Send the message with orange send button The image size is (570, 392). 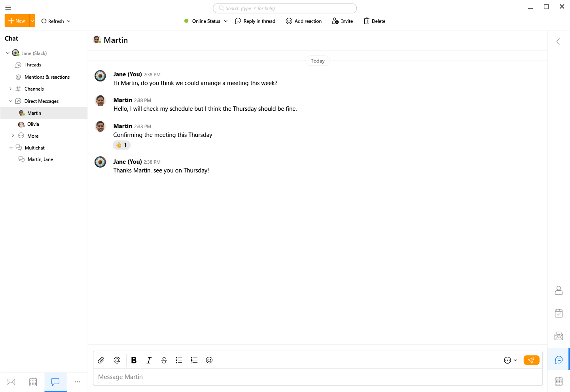coord(531,360)
